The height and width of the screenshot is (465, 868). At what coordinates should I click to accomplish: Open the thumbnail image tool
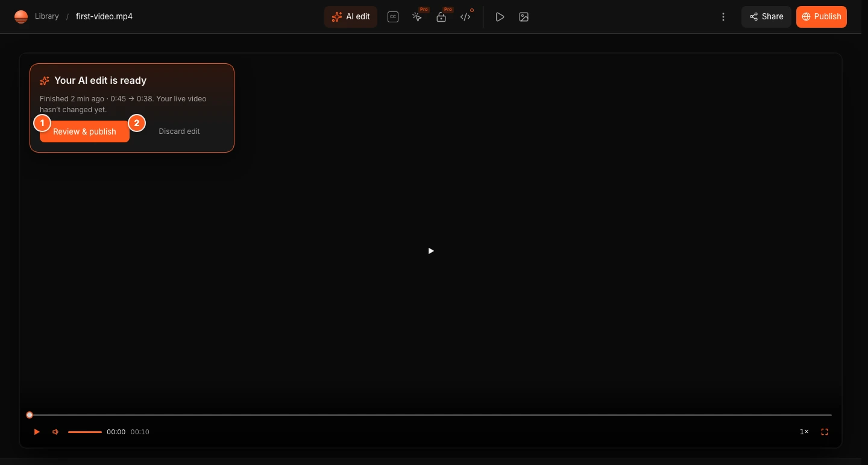tap(524, 17)
